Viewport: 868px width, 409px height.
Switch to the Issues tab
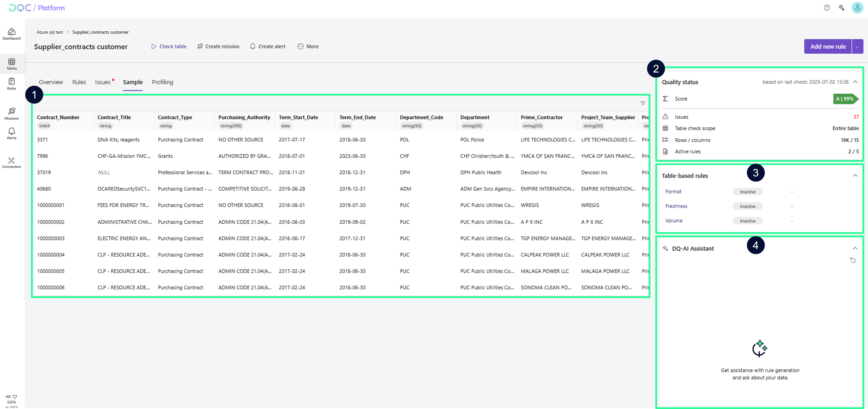[x=103, y=82]
